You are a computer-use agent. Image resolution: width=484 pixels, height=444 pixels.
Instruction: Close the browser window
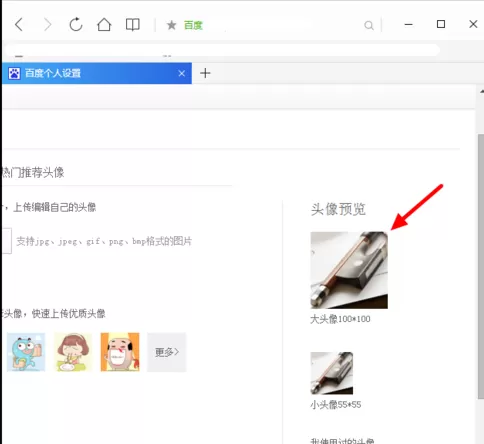(473, 24)
